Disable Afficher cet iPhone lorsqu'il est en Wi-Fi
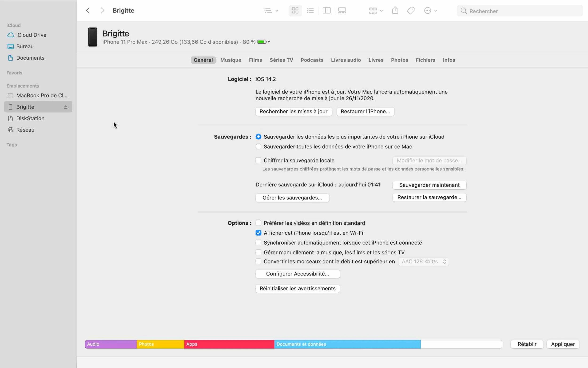Viewport: 588px width, 368px height. pos(258,233)
